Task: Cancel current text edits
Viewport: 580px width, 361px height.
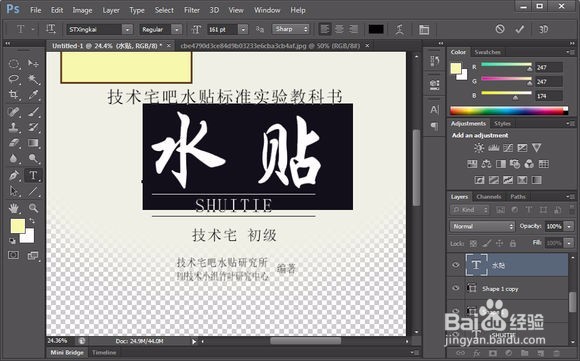Action: tap(500, 29)
